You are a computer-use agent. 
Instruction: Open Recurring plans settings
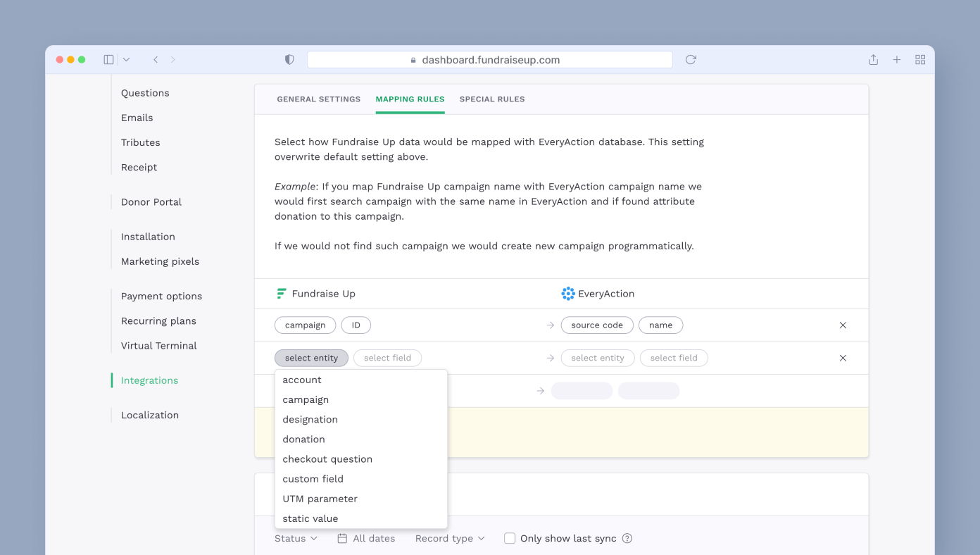pos(158,320)
